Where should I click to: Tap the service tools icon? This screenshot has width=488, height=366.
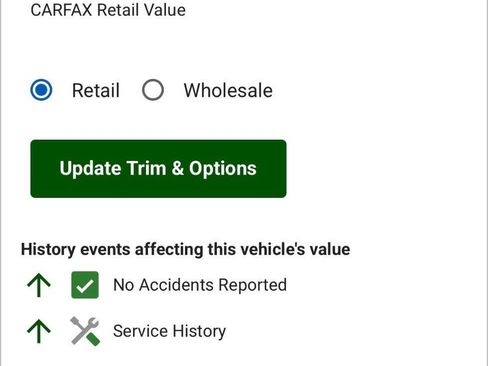[x=85, y=331]
